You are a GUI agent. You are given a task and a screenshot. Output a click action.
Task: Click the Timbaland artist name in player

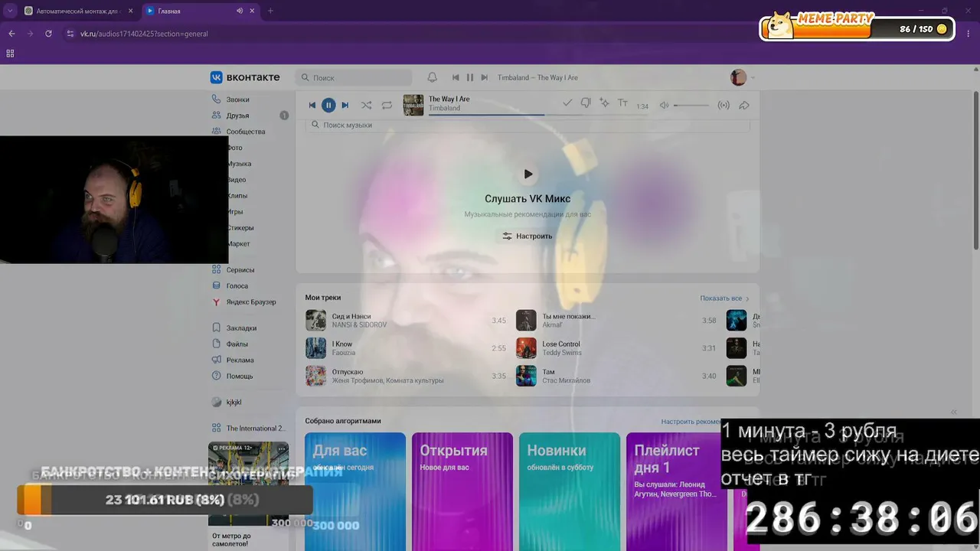[444, 109]
